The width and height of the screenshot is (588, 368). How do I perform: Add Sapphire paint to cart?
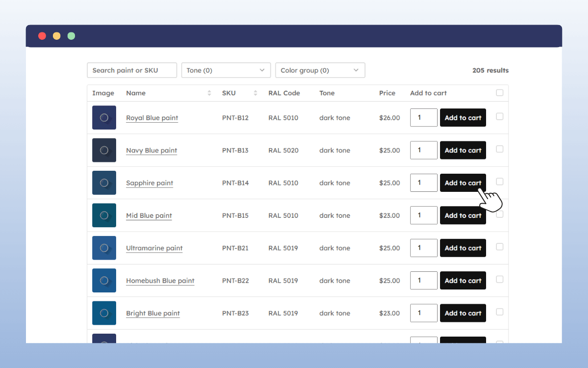click(463, 183)
